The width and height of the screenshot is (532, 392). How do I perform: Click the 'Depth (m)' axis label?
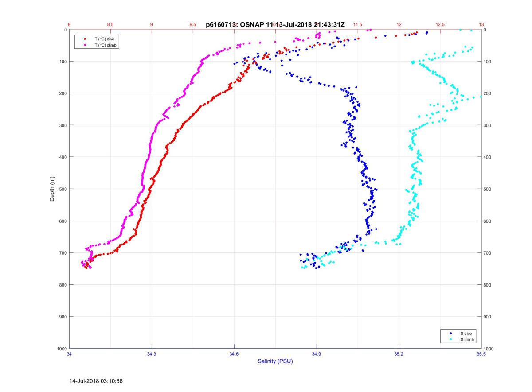[x=52, y=189]
